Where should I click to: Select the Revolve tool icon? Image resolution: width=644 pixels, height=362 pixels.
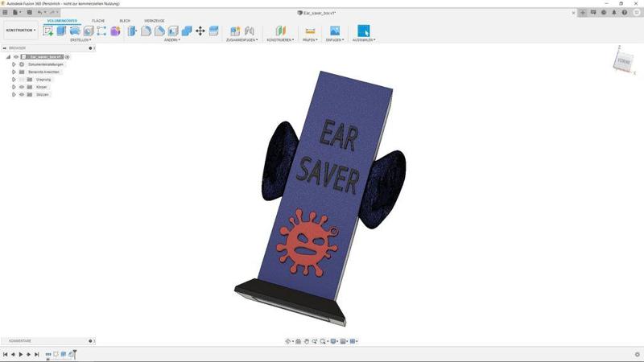(75, 31)
